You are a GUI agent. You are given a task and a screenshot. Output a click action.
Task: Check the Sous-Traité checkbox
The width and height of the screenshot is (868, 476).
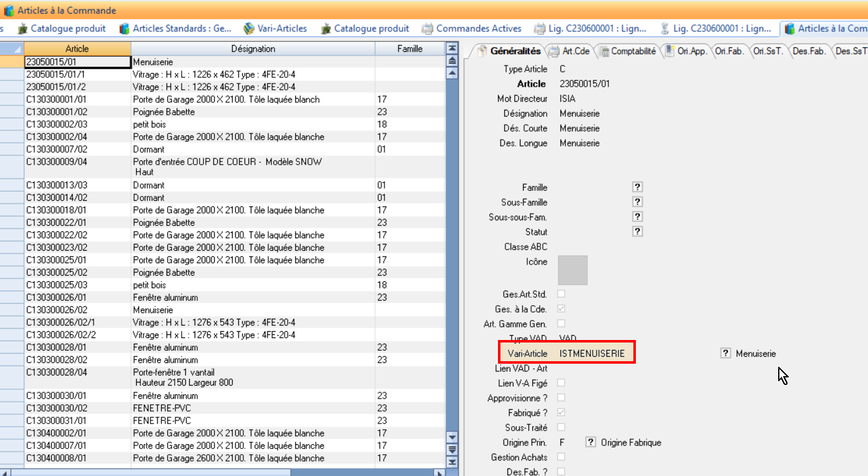coord(561,427)
